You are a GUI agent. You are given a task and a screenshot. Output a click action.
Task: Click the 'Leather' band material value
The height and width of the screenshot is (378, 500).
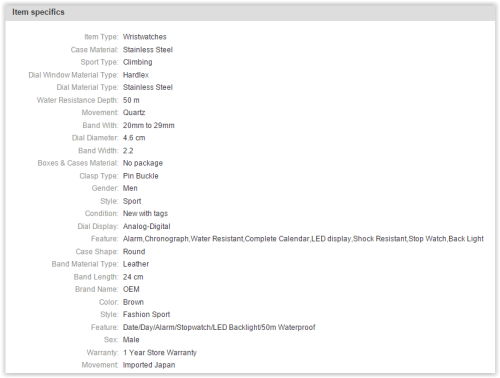pos(136,264)
